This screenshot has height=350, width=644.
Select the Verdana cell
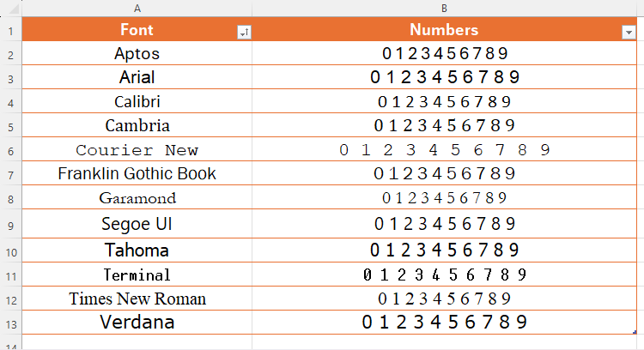(x=137, y=323)
